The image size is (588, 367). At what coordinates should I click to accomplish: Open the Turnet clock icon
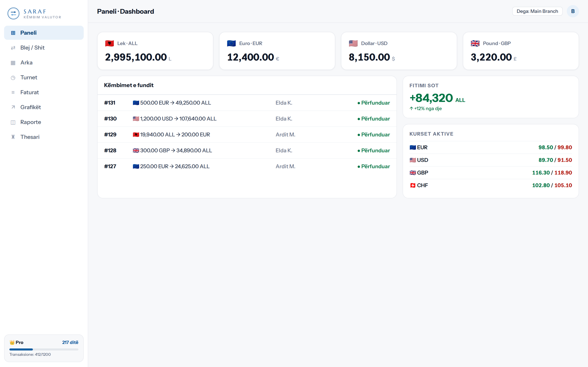13,77
